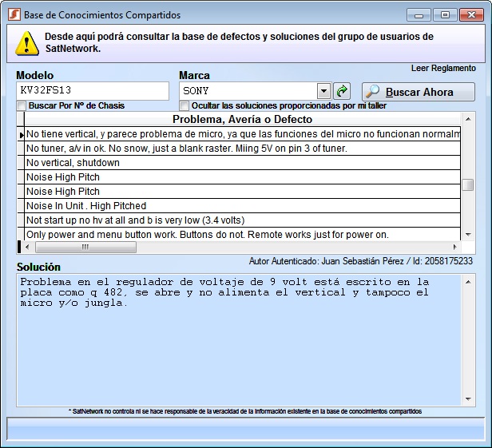Viewport: 492px width, 448px height.
Task: Enable Buscar Por Nº de Chasis checkbox
Action: click(22, 106)
